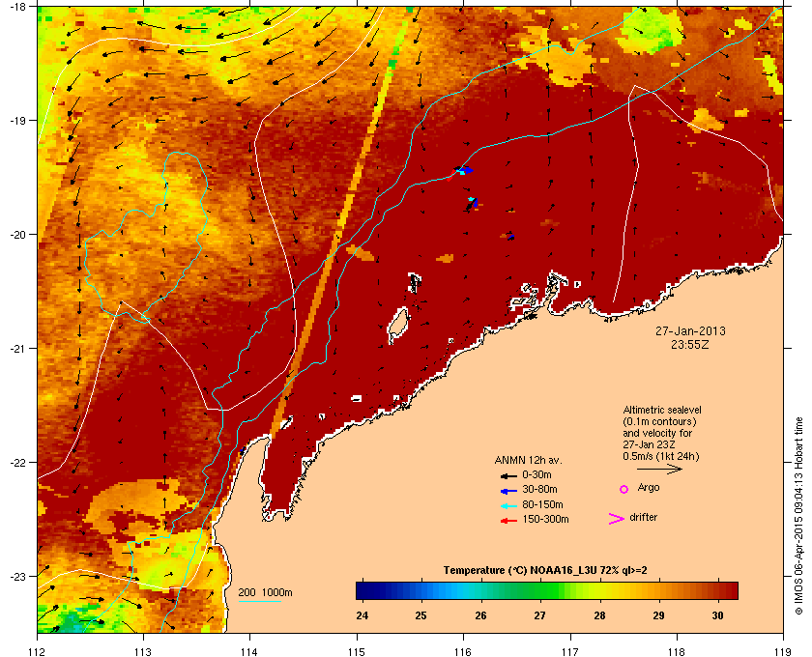Click the red 150-300m legend arrow

[508, 521]
